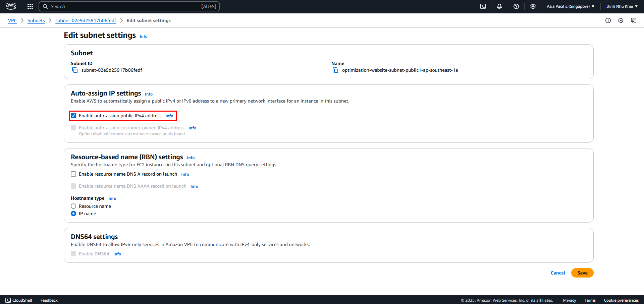Open the settings gear icon
The width and height of the screenshot is (644, 304).
point(533,6)
